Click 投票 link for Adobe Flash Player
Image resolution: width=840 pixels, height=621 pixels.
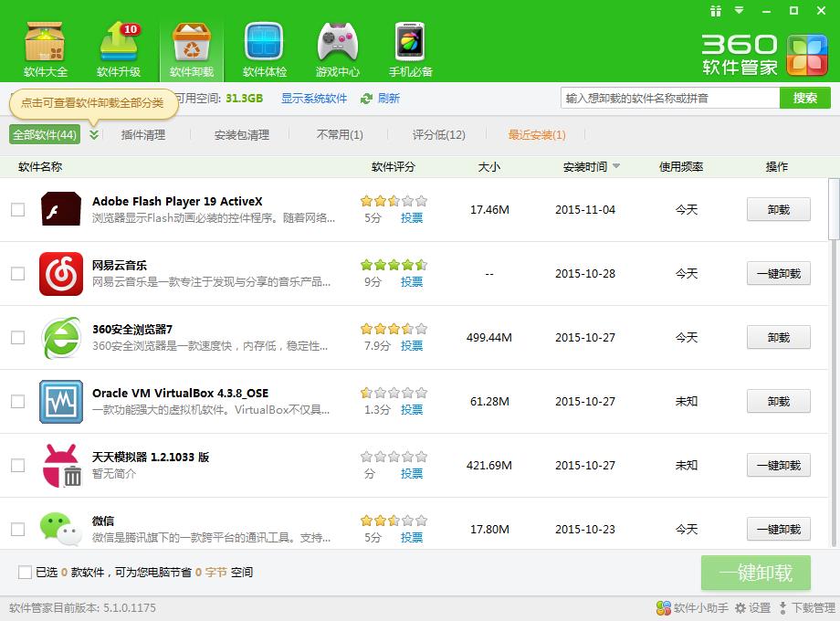pos(412,218)
